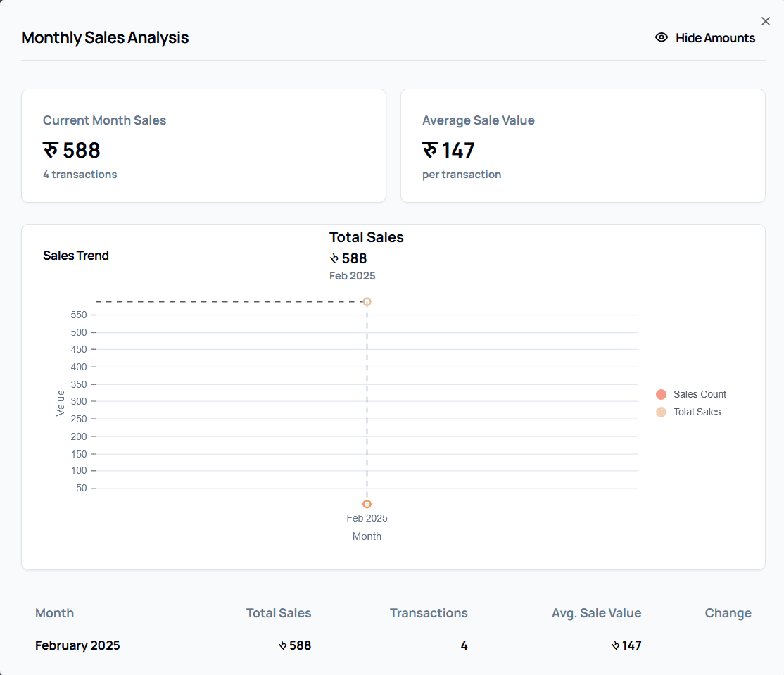Click the Total Sales data point on the chart
Image resolution: width=784 pixels, height=675 pixels.
[x=367, y=302]
